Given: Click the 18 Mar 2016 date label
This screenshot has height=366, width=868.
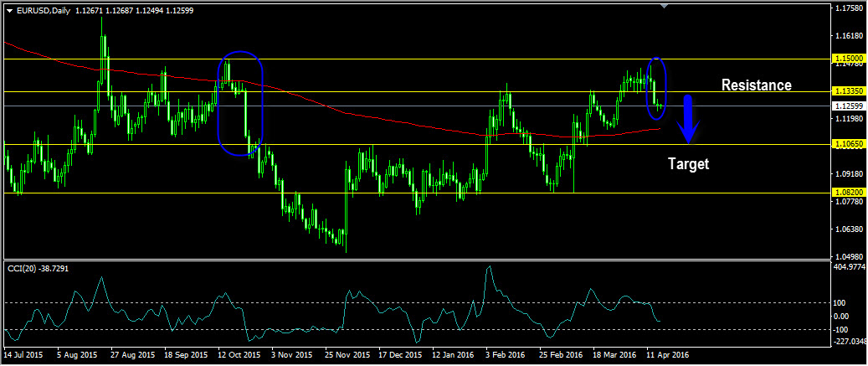Looking at the screenshot, I should click(x=614, y=353).
